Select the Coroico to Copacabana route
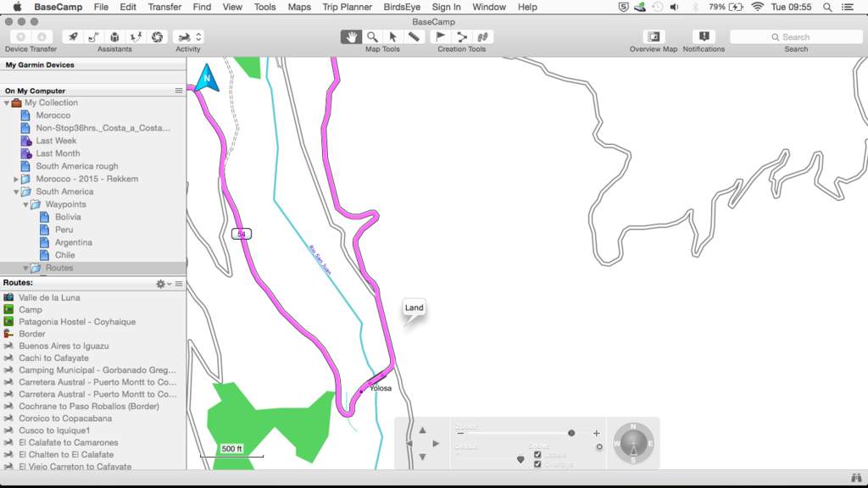This screenshot has width=868, height=488. 65,419
